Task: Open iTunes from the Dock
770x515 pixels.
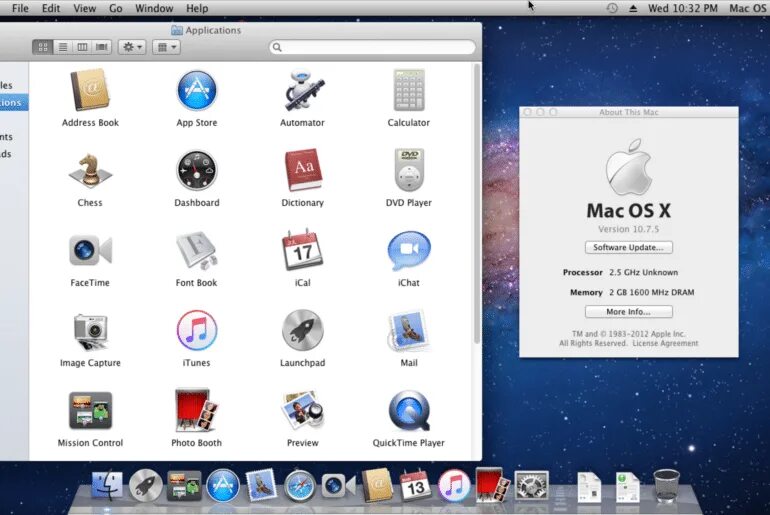Action: coord(454,486)
